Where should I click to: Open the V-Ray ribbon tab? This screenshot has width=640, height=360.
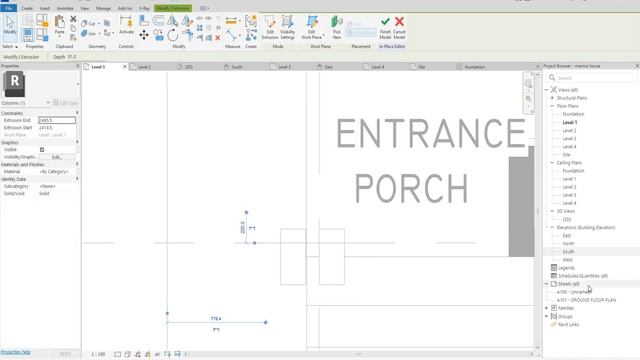coord(144,8)
